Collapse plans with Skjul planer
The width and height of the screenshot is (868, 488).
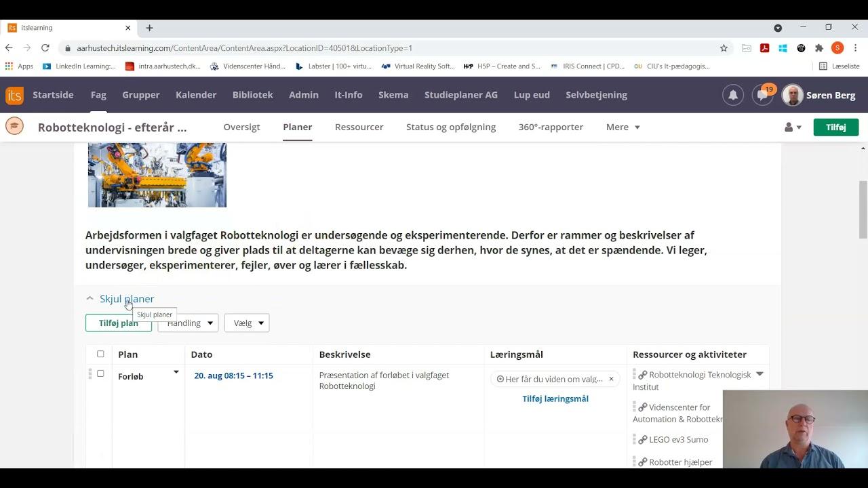126,299
